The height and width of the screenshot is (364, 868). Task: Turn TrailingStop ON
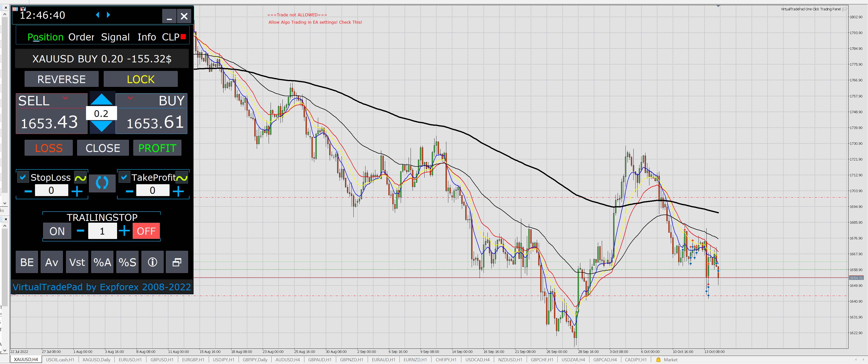tap(57, 231)
